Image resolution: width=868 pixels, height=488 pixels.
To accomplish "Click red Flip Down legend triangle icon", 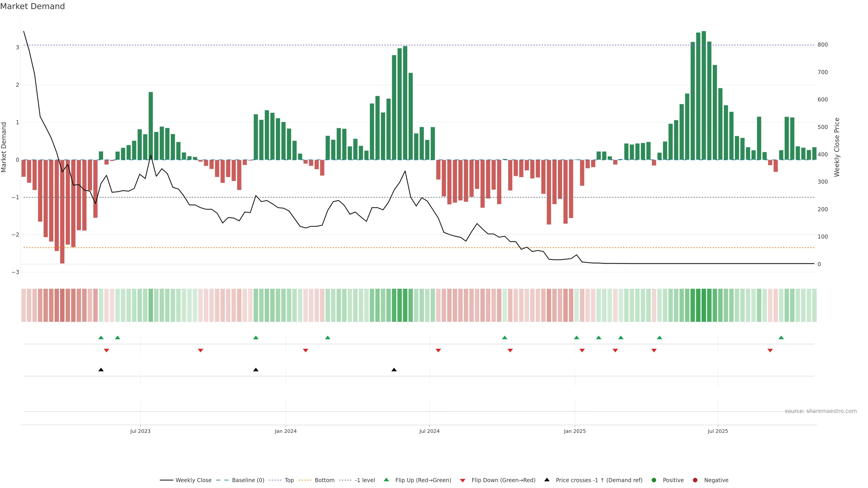I will tap(463, 480).
